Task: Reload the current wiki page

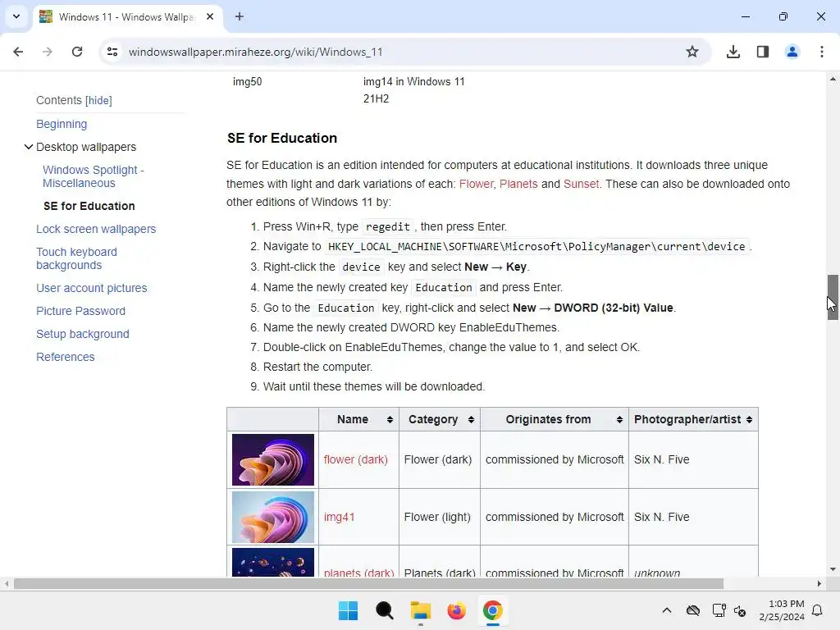Action: pos(77,52)
